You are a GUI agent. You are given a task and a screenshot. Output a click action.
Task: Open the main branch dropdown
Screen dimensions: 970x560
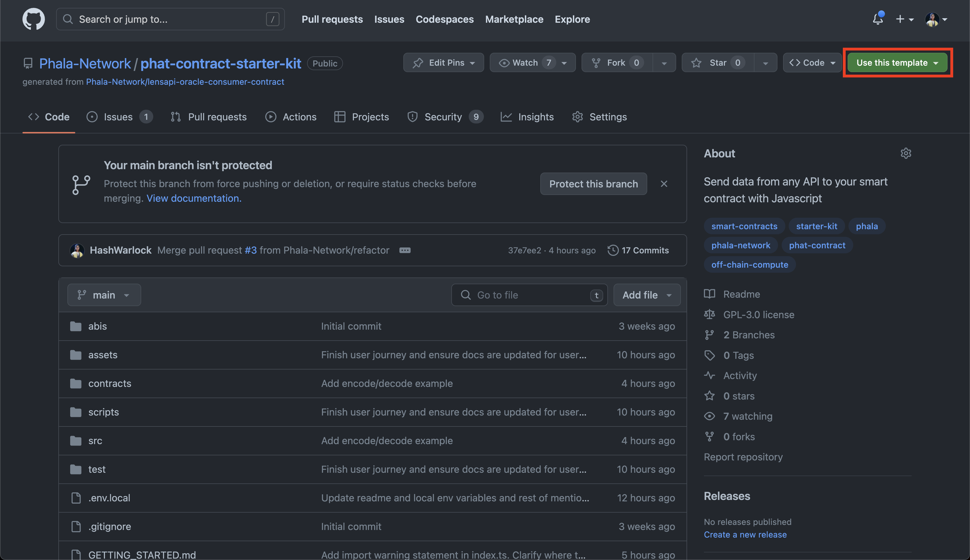click(104, 295)
